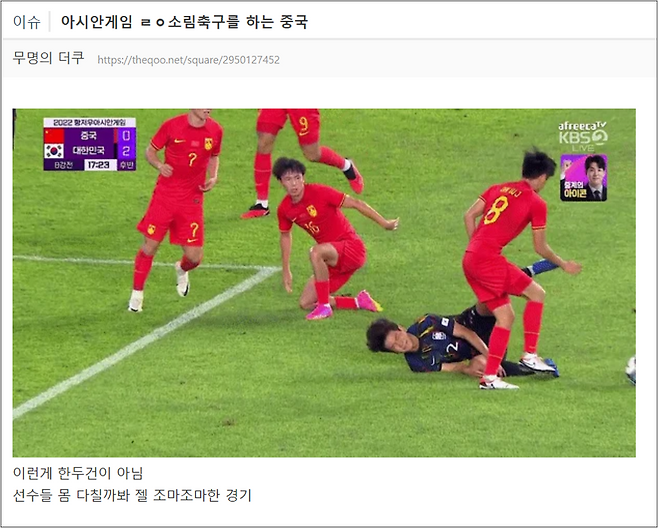Click the soccer ball at the image edge

631,370
